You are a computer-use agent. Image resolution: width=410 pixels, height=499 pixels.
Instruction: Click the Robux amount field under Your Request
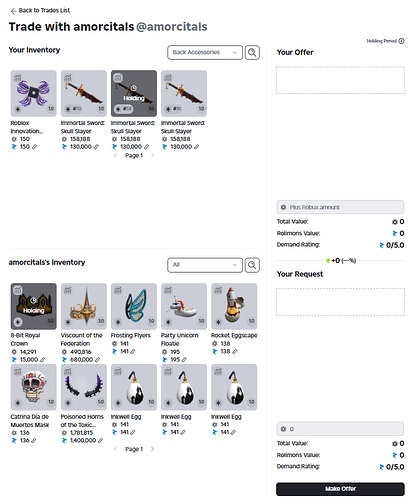click(340, 429)
